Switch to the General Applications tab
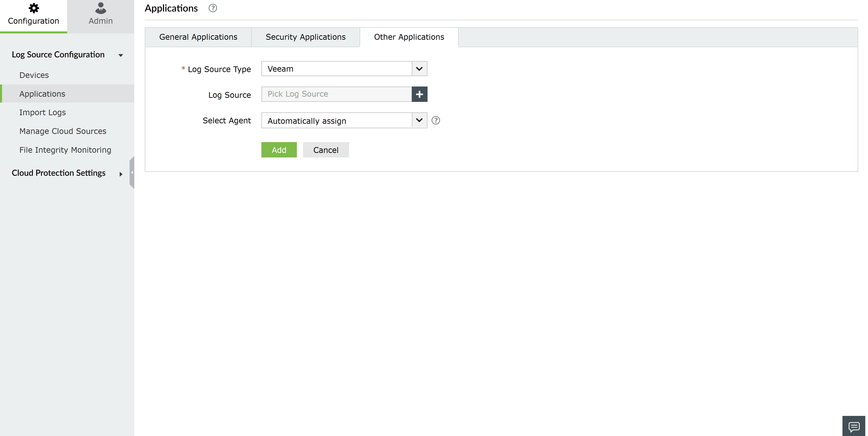868x436 pixels. pos(198,37)
